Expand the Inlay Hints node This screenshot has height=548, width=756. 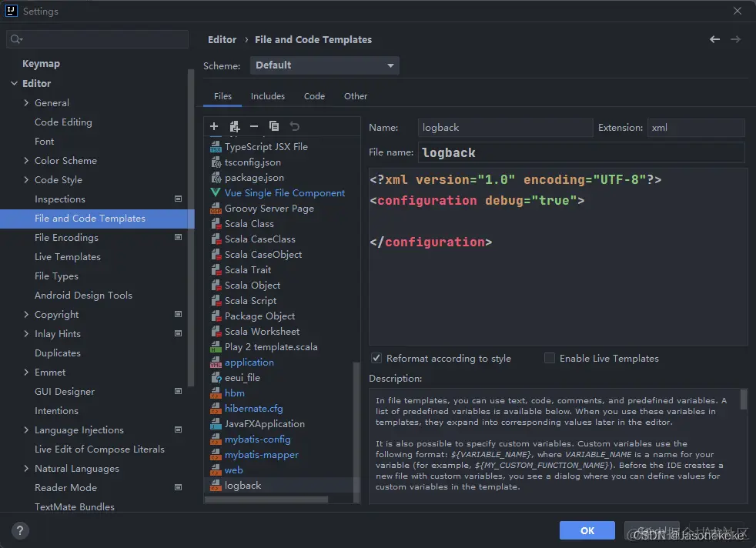point(26,333)
